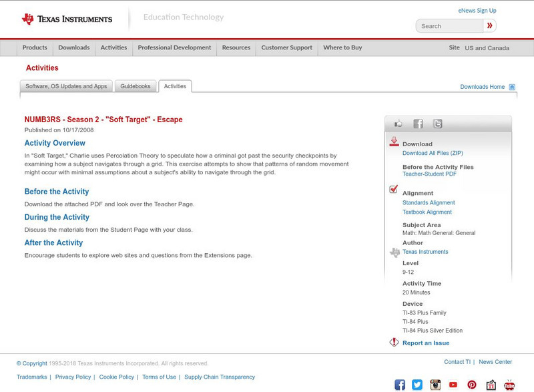Open the Where to Buy menu

(x=342, y=47)
